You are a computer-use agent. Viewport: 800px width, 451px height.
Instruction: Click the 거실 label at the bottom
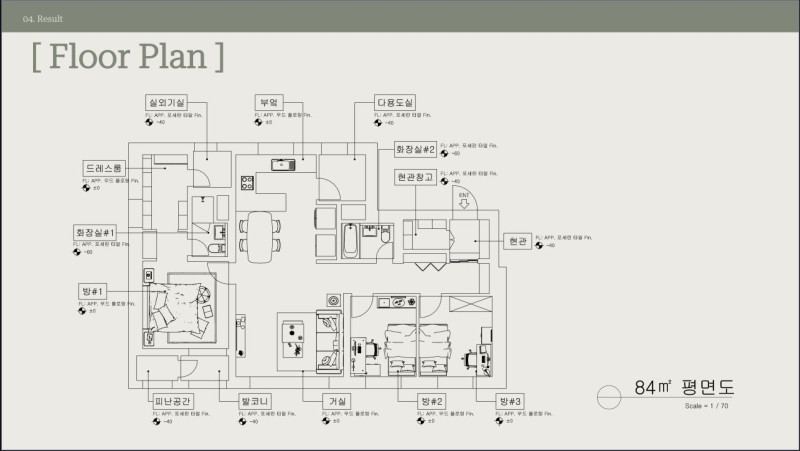[x=338, y=401]
